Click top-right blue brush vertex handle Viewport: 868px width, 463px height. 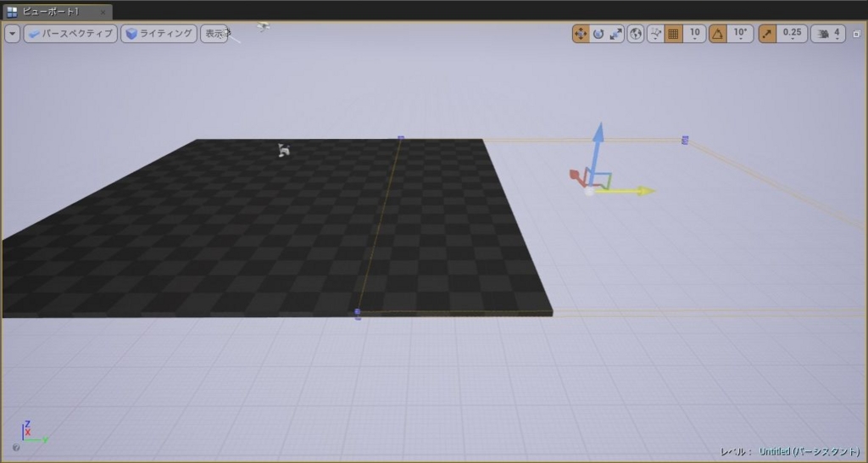point(685,140)
